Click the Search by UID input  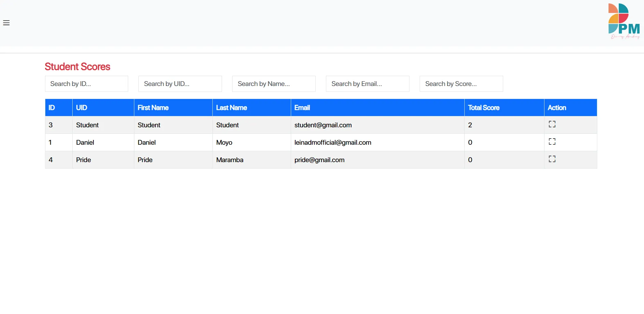(x=180, y=84)
